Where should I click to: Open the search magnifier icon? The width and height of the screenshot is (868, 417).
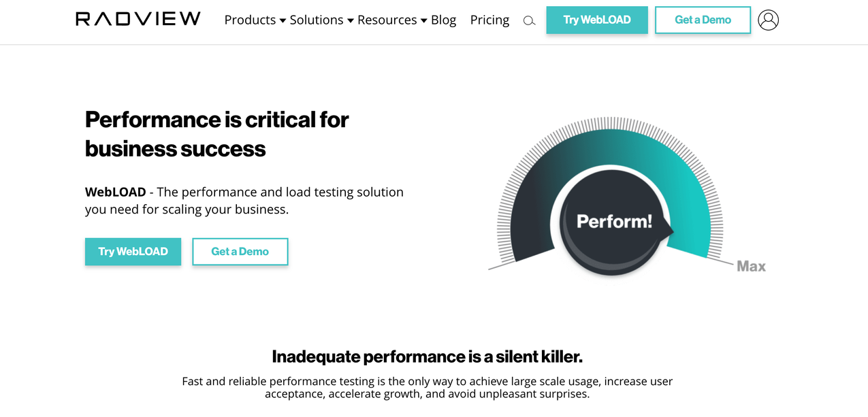coord(529,21)
